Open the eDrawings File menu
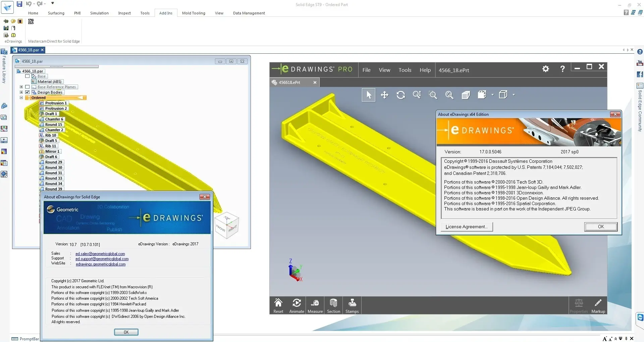Image resolution: width=644 pixels, height=342 pixels. 366,70
